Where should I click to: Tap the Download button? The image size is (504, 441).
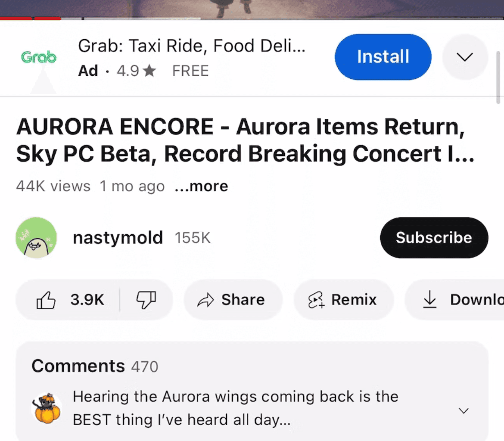point(454,300)
